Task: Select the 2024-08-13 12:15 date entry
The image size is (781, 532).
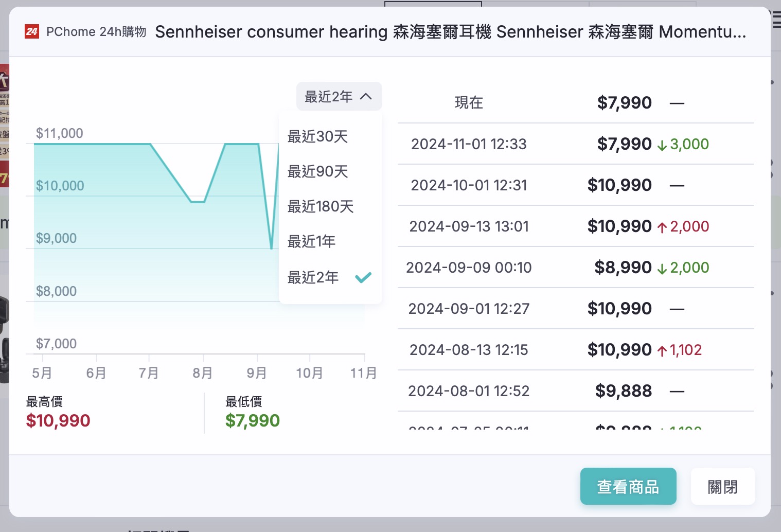Action: point(469,350)
